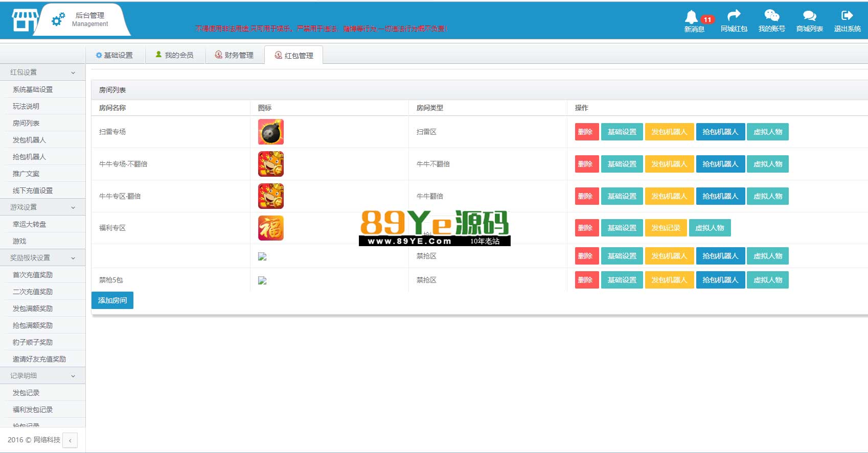Click the 添加房间 button
This screenshot has height=453, width=868.
click(112, 300)
